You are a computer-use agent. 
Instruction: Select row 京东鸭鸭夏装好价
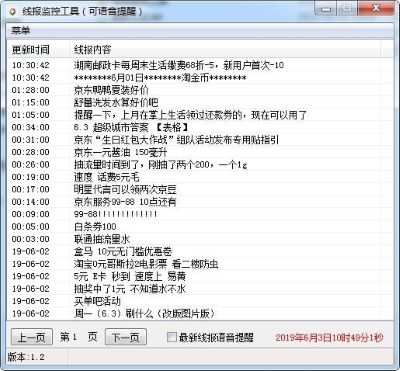tap(200, 90)
